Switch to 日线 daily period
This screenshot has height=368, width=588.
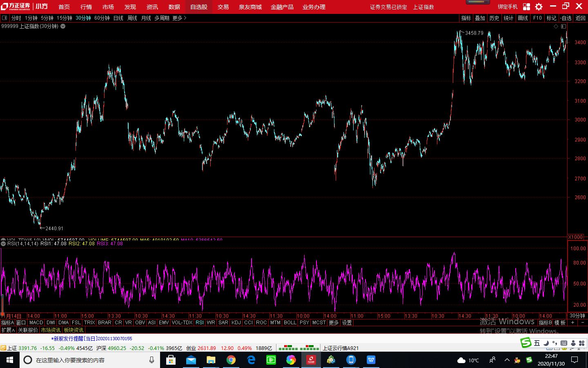118,18
